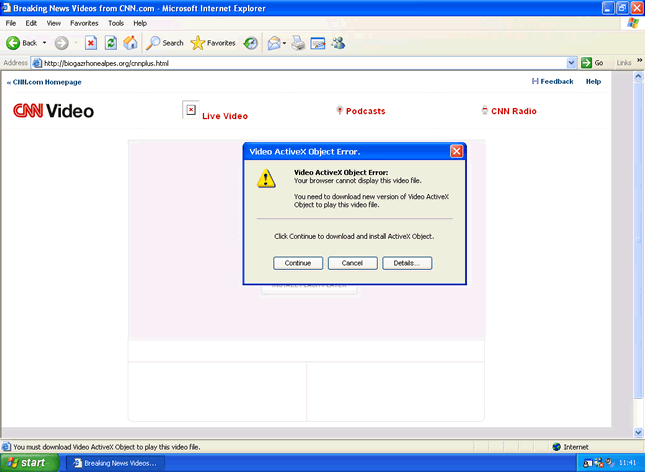Image resolution: width=645 pixels, height=472 pixels.
Task: Expand the address bar dropdown arrow
Action: (x=571, y=63)
